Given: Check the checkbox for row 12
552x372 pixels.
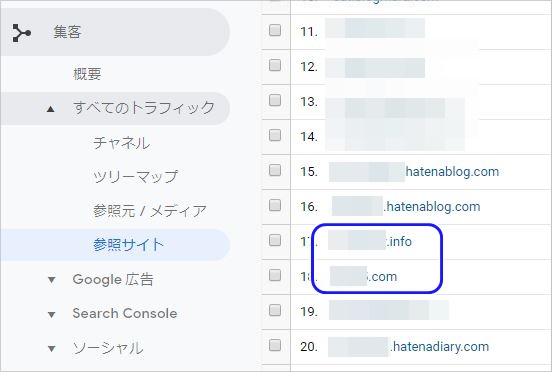Looking at the screenshot, I should 275,65.
